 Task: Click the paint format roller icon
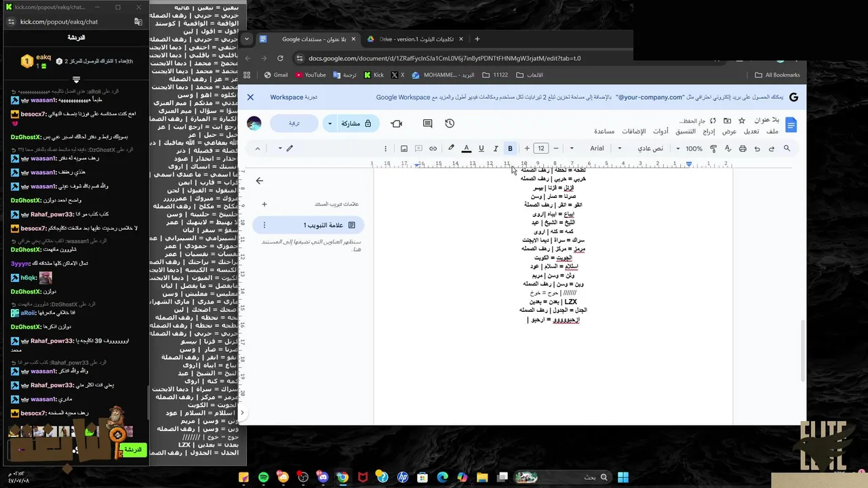(713, 148)
